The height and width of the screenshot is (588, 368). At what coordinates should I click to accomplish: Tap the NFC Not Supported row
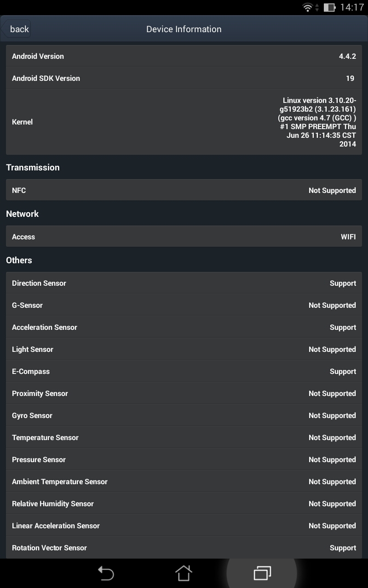pyautogui.click(x=184, y=190)
